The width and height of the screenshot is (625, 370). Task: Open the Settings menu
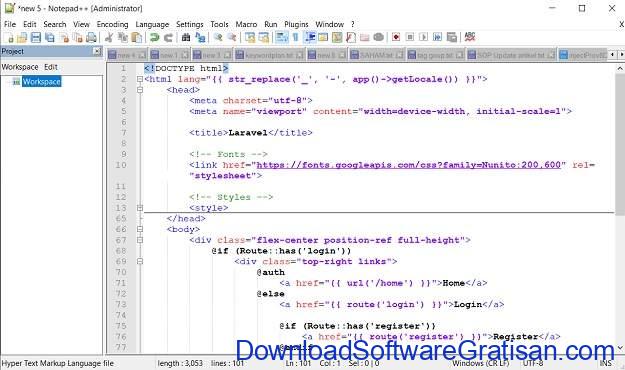[190, 24]
